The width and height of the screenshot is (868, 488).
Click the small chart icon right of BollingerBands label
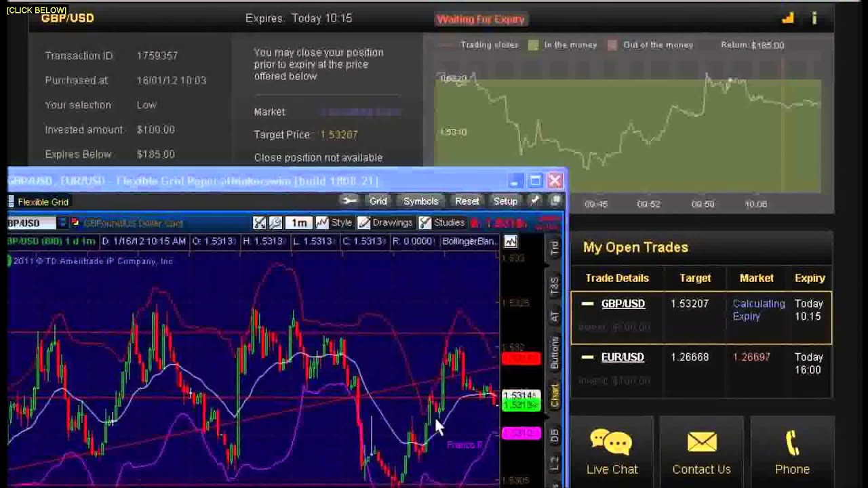pos(510,241)
